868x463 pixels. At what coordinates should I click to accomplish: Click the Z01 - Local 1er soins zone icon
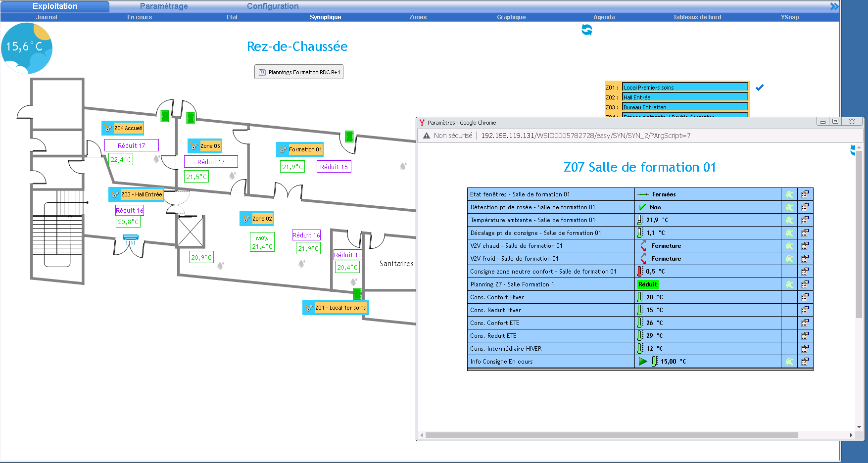tap(309, 308)
